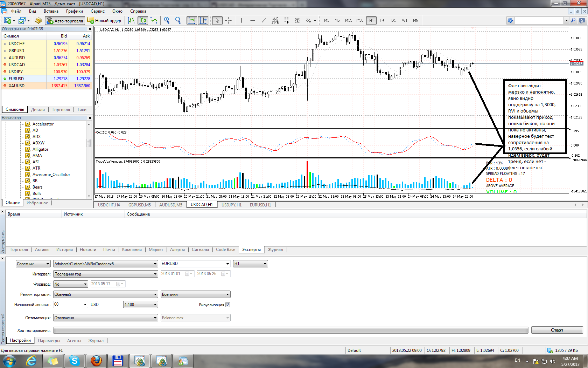
Task: Open the Code Base tab
Action: coord(225,250)
